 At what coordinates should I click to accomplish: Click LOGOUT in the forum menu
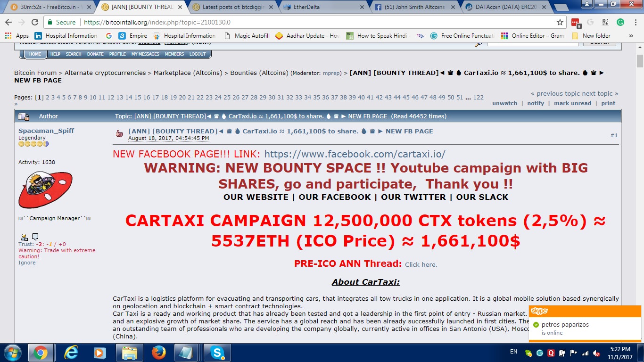click(198, 54)
